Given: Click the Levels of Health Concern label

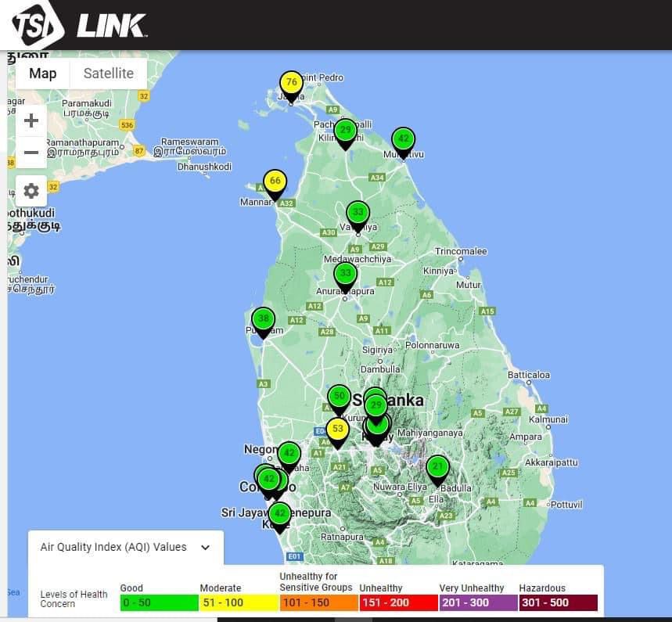Looking at the screenshot, I should tap(74, 599).
